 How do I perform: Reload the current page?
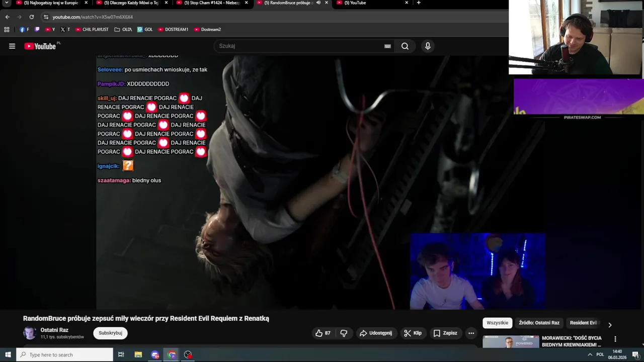click(31, 17)
